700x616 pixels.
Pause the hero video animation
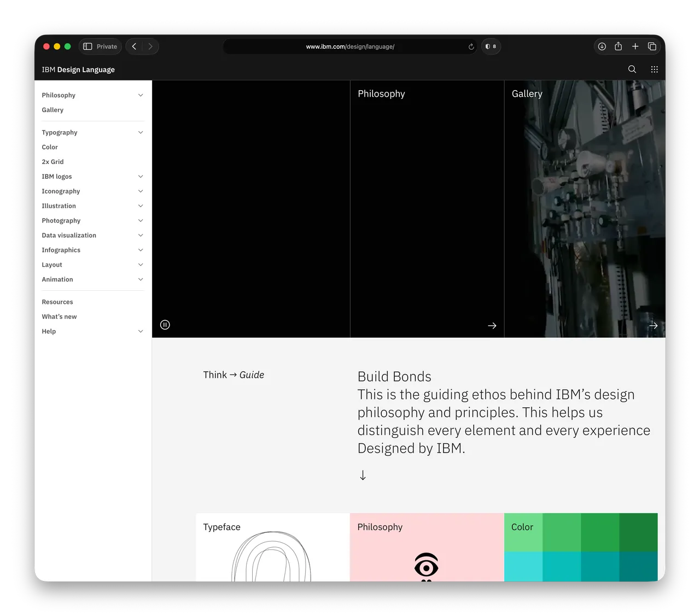click(165, 325)
